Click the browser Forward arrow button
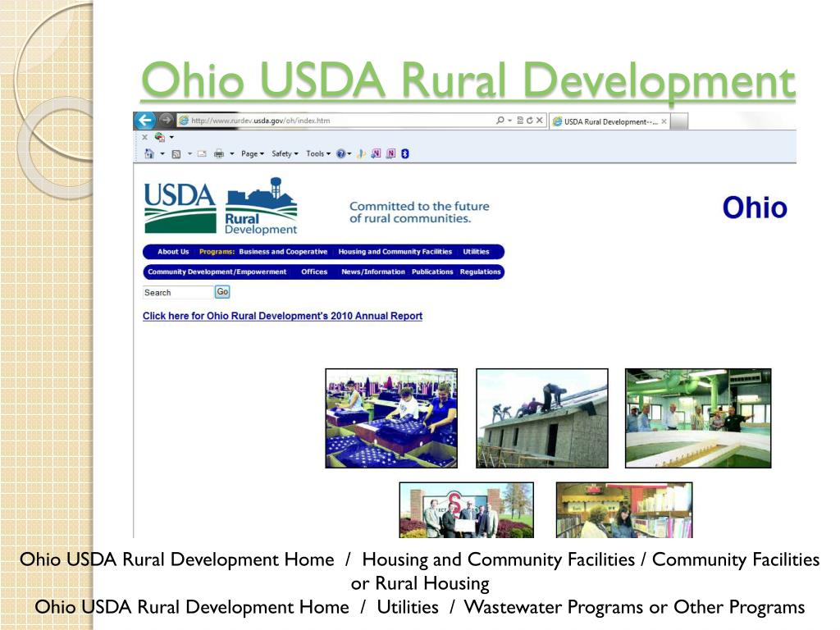Viewport: 840px width, 630px height. [x=166, y=120]
